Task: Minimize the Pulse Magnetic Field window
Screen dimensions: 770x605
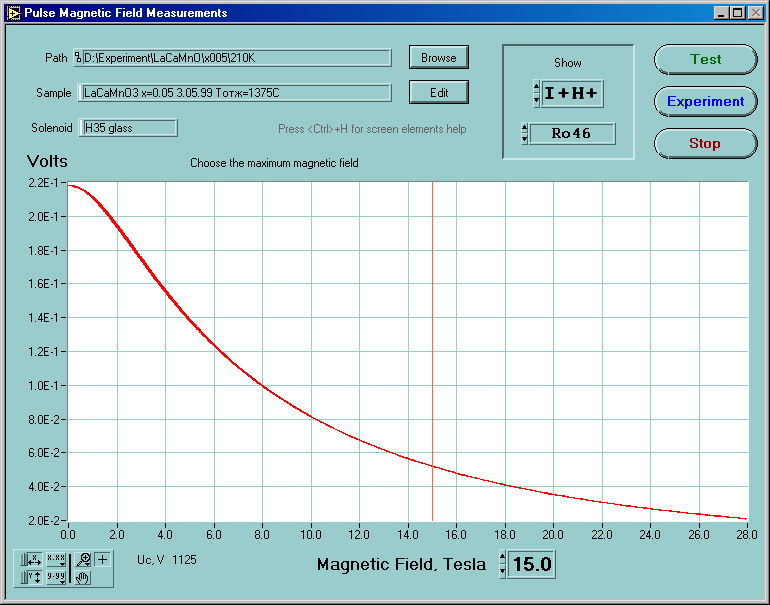Action: [x=721, y=13]
